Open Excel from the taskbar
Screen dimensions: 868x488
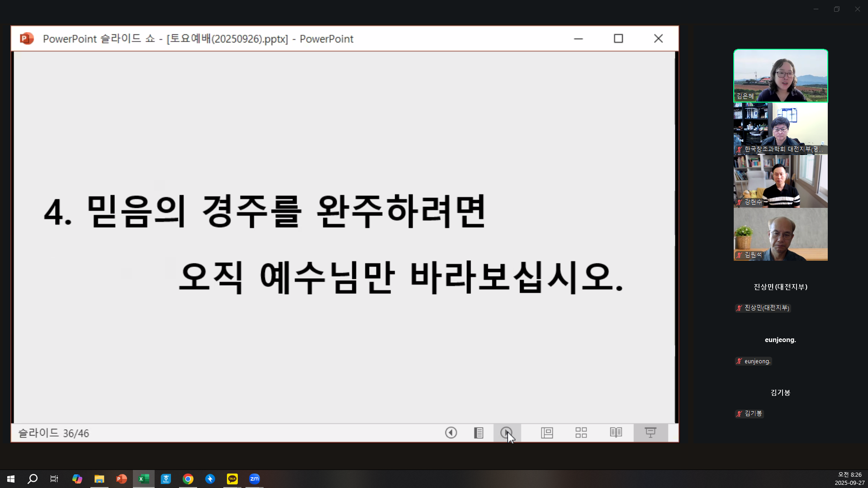click(144, 479)
